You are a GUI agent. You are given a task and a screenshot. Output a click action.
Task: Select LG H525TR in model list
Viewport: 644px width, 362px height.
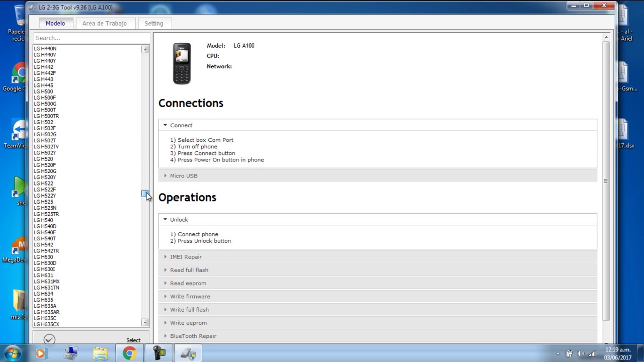click(x=46, y=214)
